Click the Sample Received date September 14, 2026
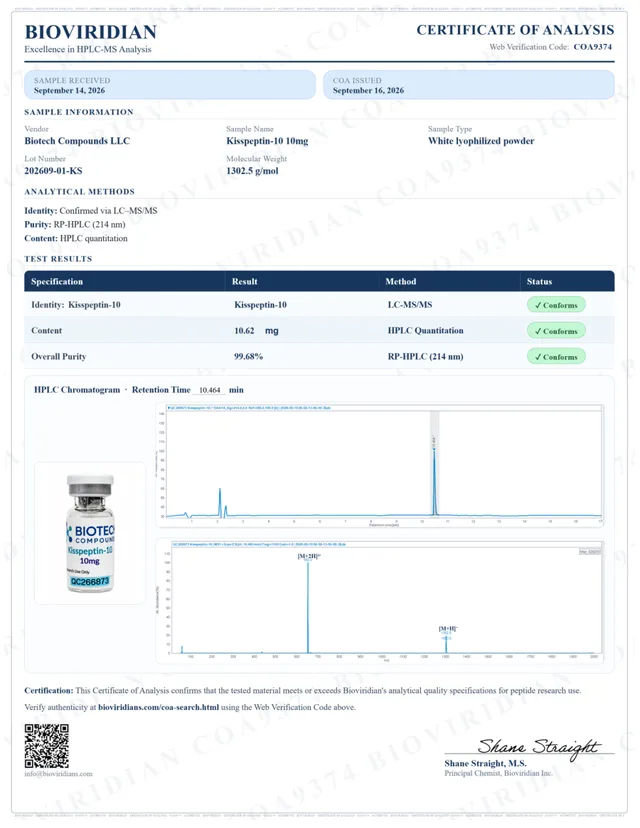Screen dimensions: 640x828 coord(69,90)
